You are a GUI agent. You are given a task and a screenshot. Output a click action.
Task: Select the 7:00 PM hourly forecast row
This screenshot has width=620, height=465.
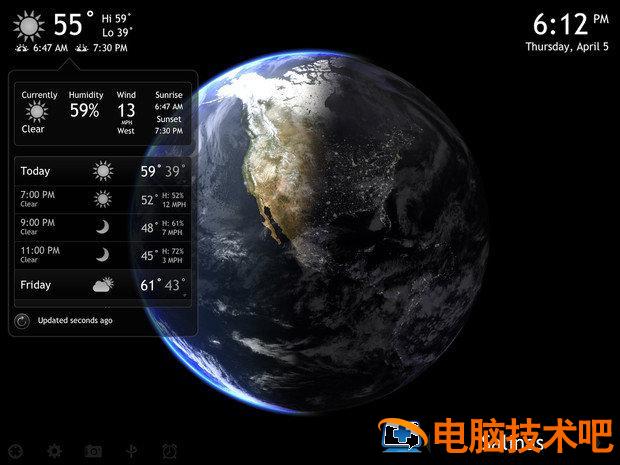pyautogui.click(x=100, y=199)
